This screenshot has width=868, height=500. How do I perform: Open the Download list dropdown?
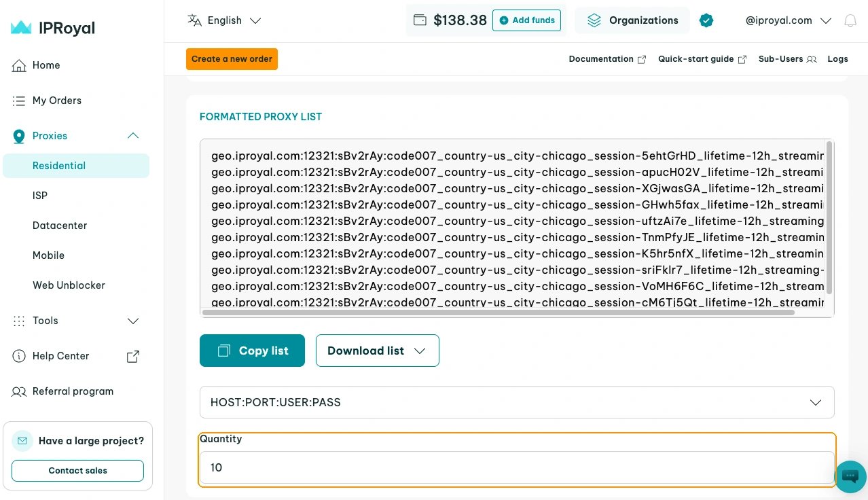tap(378, 351)
